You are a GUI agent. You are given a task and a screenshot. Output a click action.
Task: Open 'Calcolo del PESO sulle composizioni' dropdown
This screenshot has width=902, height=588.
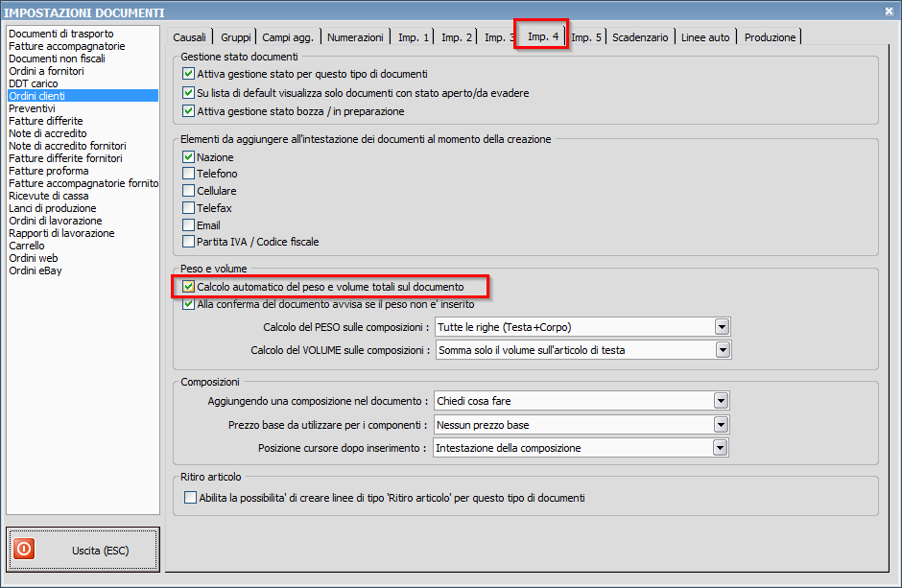[722, 327]
